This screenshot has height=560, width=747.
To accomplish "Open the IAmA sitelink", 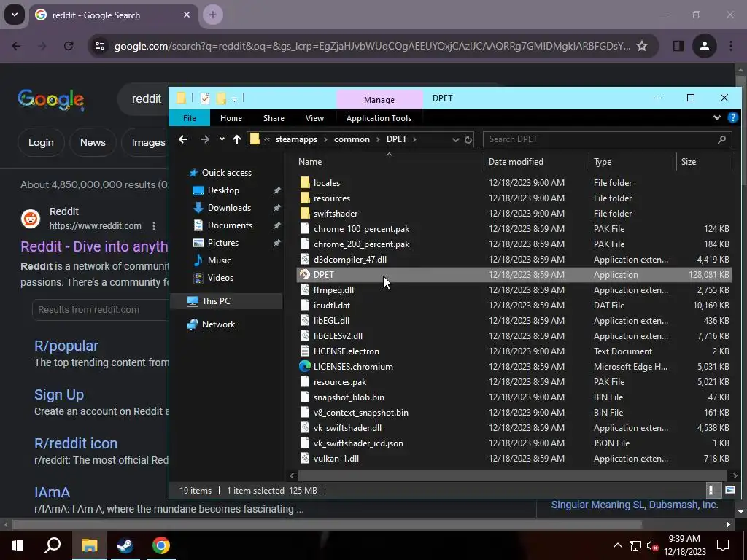I will (52, 492).
